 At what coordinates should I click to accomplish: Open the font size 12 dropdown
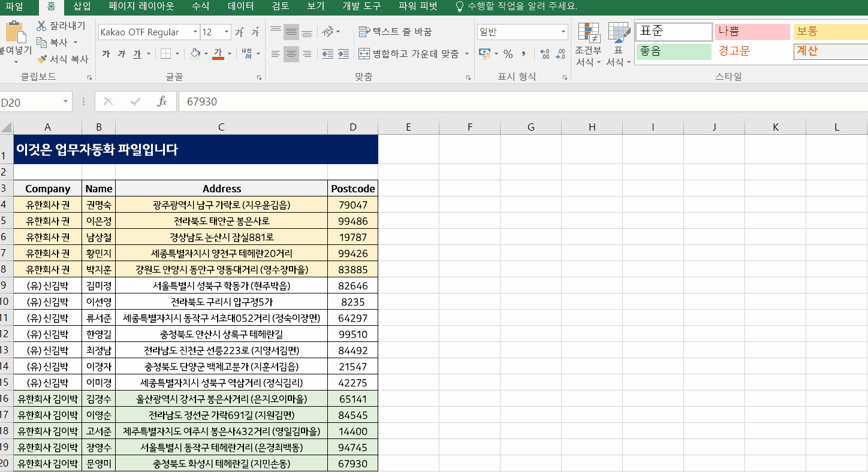click(227, 32)
